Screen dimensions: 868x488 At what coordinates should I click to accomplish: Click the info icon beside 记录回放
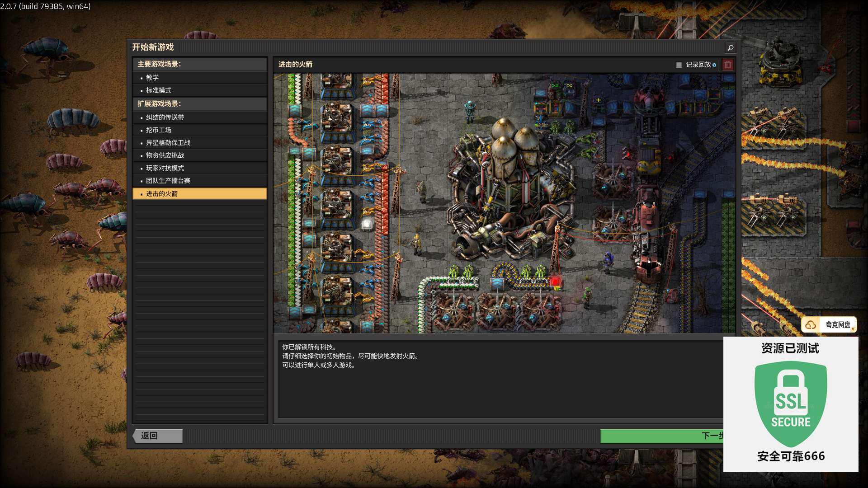[714, 65]
